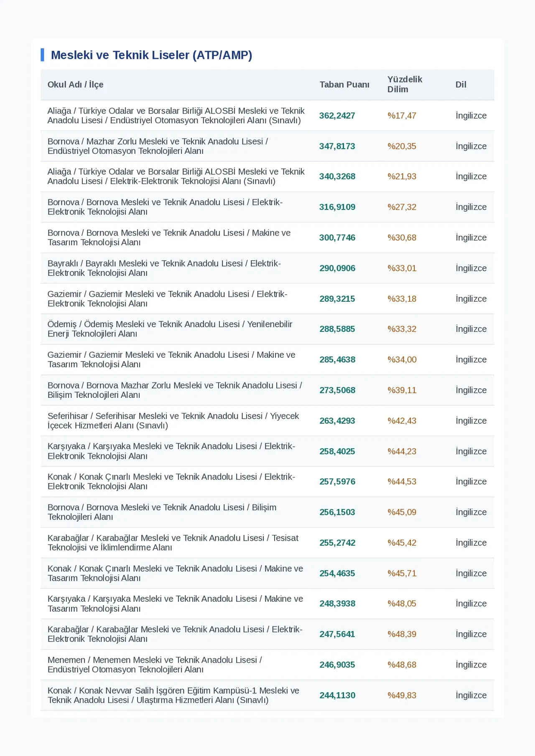Click the Yüzdelik Dilim column header
Viewport: 535px width, 756px height.
(405, 84)
